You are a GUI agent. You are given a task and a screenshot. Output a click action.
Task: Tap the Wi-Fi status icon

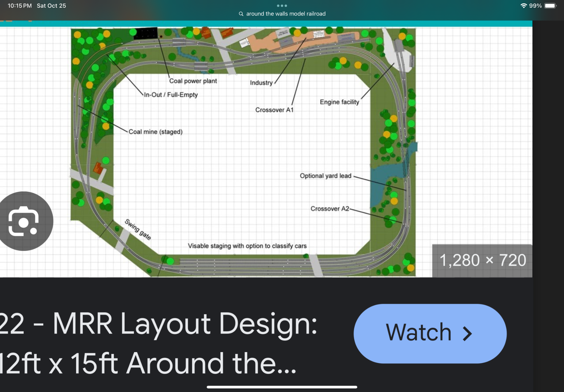pos(524,6)
